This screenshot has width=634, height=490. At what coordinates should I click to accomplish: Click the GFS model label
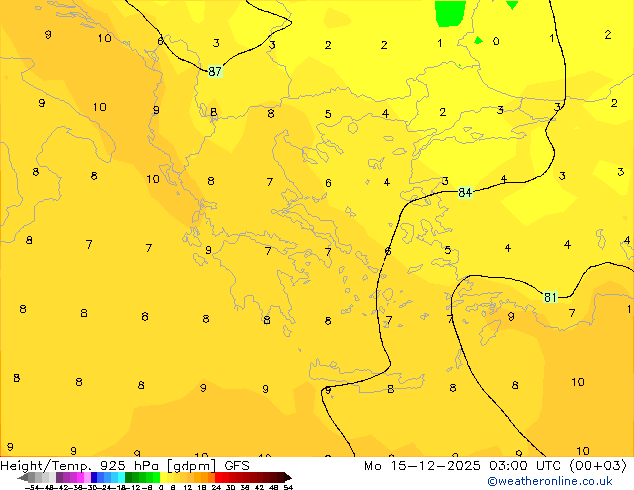(237, 466)
